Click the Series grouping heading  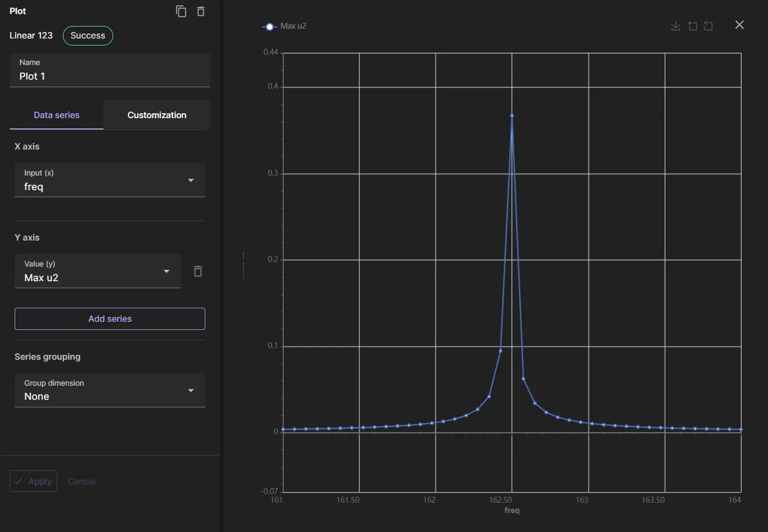click(x=48, y=356)
